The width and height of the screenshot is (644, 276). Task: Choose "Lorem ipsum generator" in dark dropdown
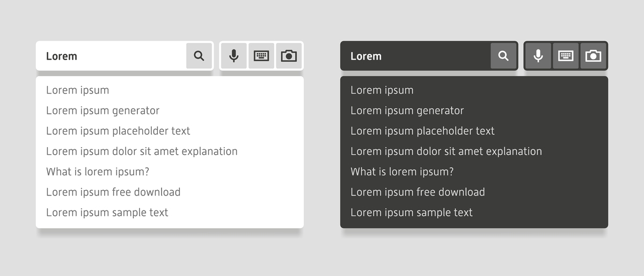click(407, 111)
